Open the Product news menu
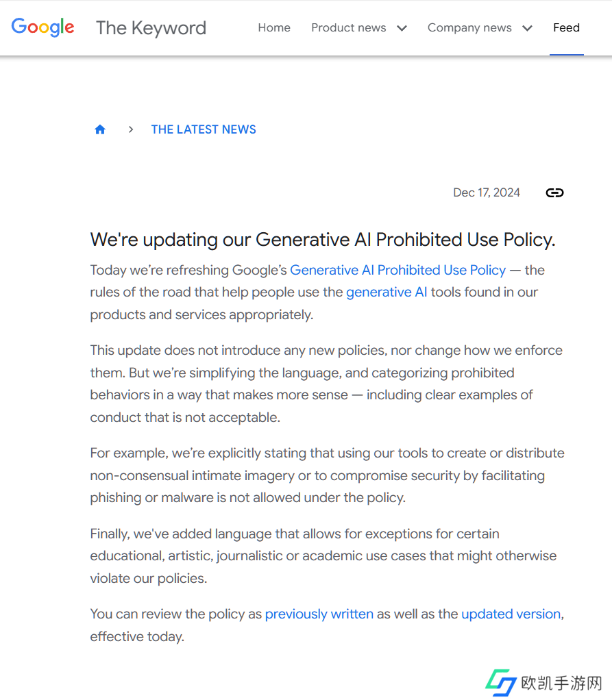The width and height of the screenshot is (612, 700). (x=348, y=28)
